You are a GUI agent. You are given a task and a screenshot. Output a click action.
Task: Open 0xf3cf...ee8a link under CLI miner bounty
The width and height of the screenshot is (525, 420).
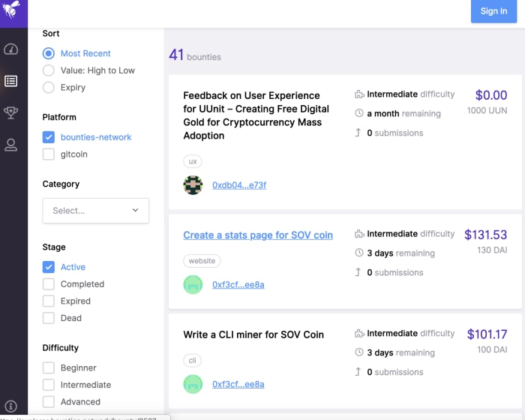(x=238, y=384)
